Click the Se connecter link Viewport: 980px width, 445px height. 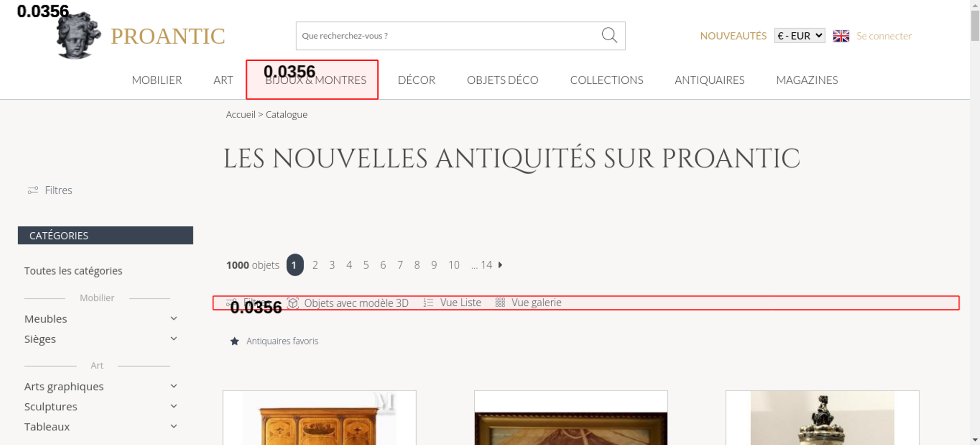point(884,36)
